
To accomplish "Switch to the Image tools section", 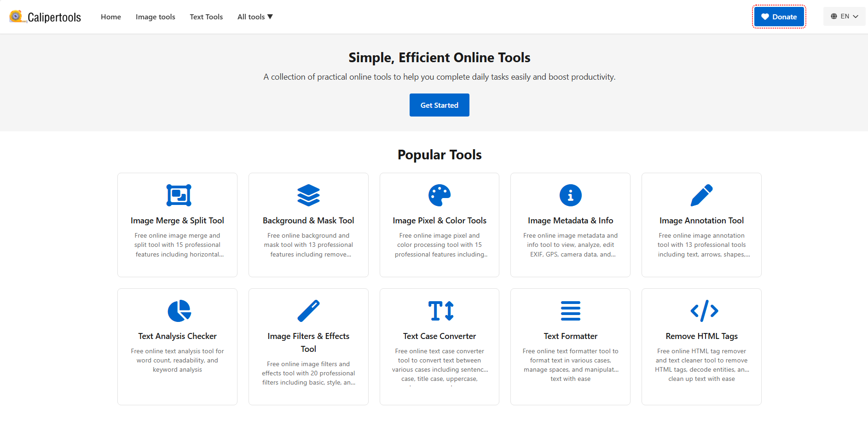I will click(155, 17).
